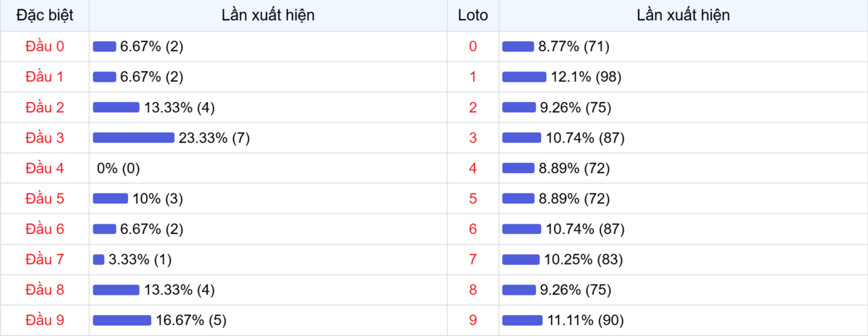
Task: Select the "Đầu 3" row label
Action: (x=45, y=138)
